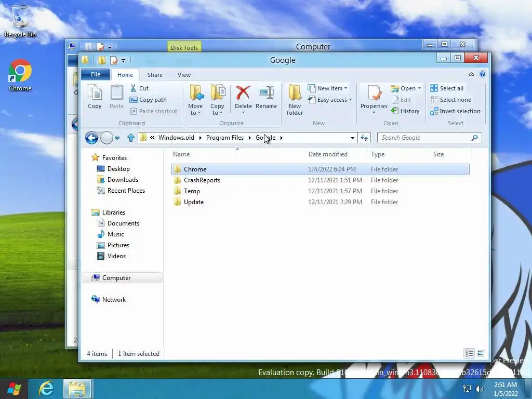Click Invert selection in the ribbon
The image size is (532, 399).
(x=455, y=111)
